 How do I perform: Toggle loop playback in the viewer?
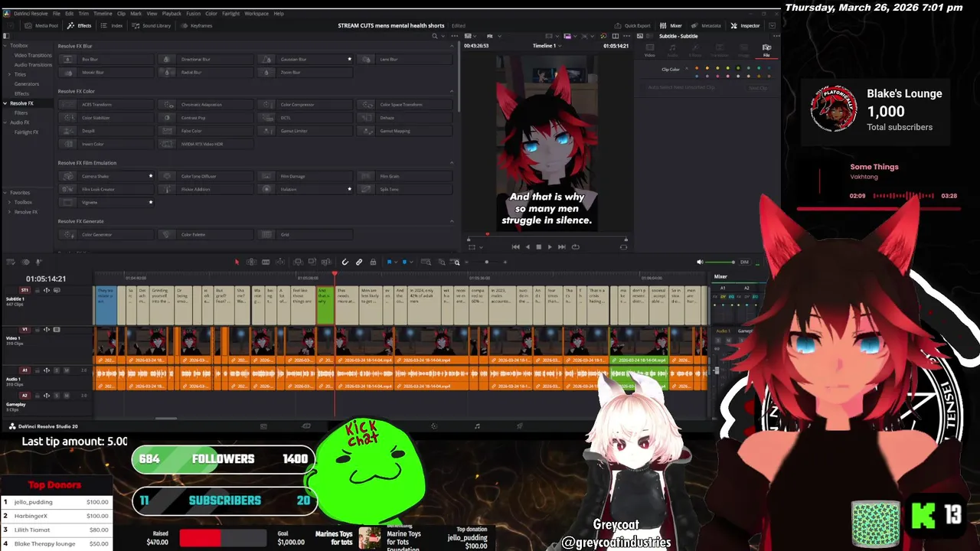(576, 246)
